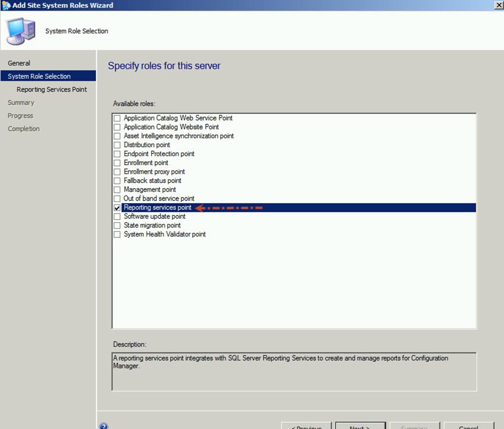Click the blue help question mark icon
The width and height of the screenshot is (504, 429).
click(x=104, y=426)
